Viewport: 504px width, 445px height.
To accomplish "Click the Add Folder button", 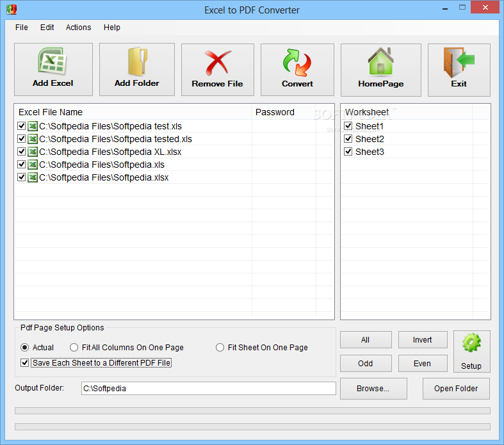I will [137, 69].
